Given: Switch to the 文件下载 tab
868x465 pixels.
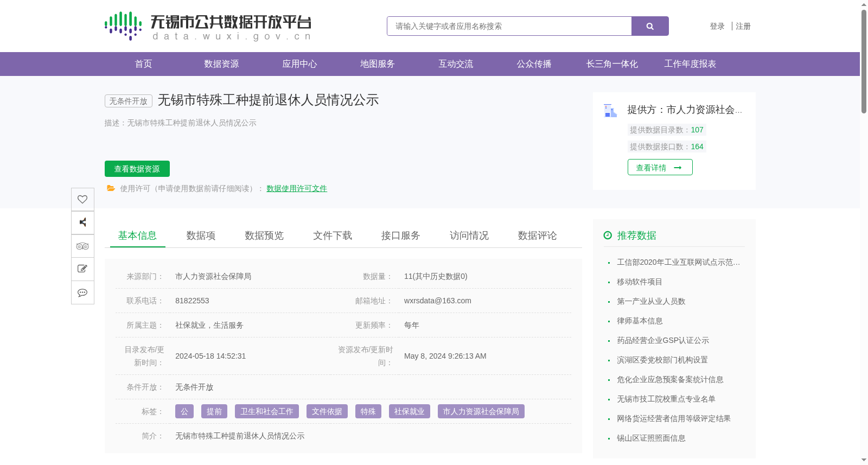Looking at the screenshot, I should click(333, 235).
